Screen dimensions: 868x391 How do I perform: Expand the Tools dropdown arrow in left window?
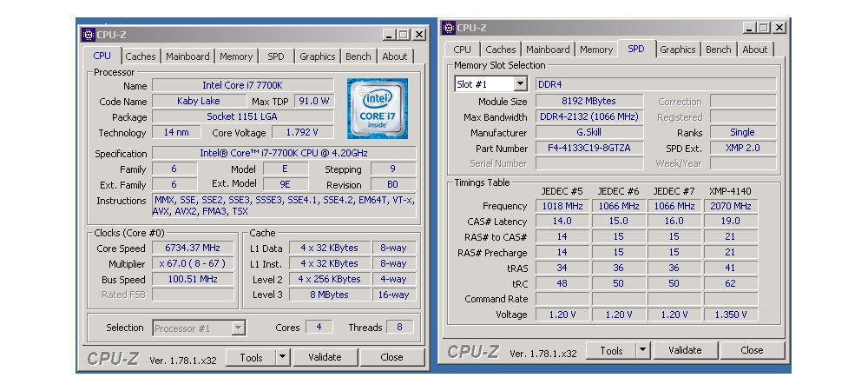point(283,357)
